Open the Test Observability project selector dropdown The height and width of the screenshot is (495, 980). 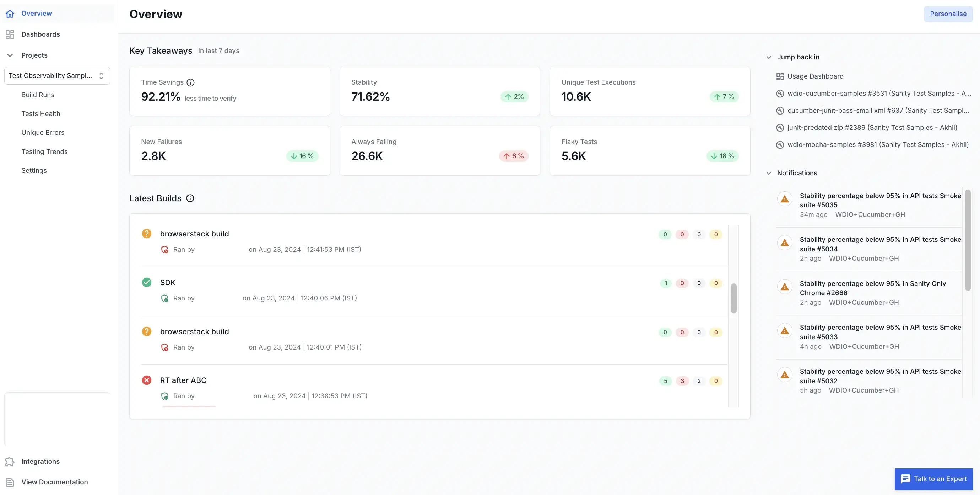pyautogui.click(x=57, y=76)
